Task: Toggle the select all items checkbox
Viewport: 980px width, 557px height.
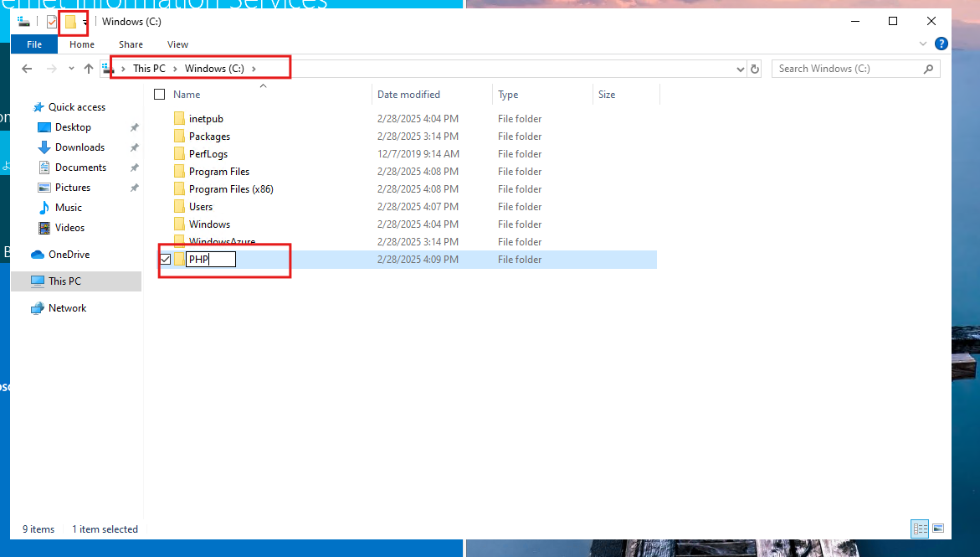Action: (159, 95)
